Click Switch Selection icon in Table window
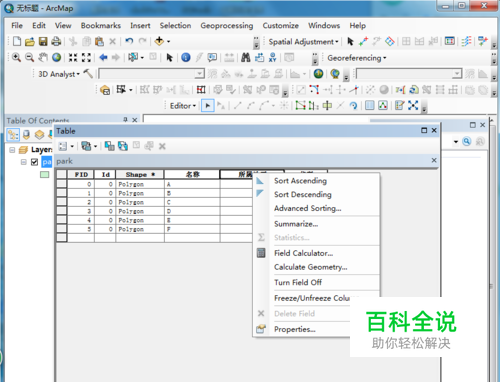Screen dimensions: 500x382 [x=123, y=146]
